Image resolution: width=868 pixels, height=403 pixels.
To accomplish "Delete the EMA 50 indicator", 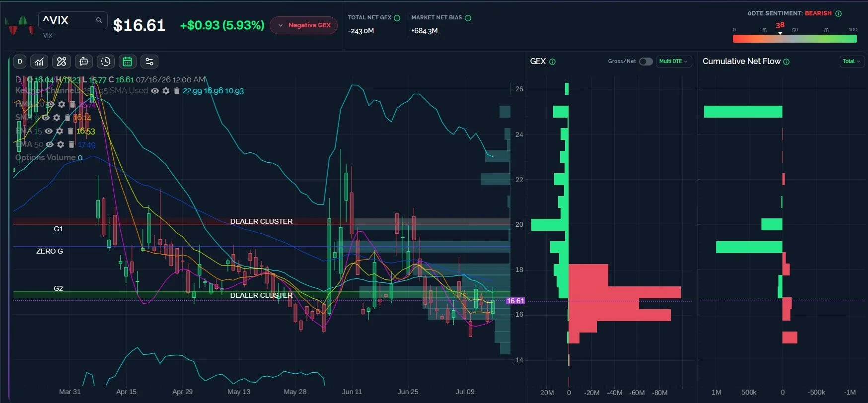I will point(72,144).
